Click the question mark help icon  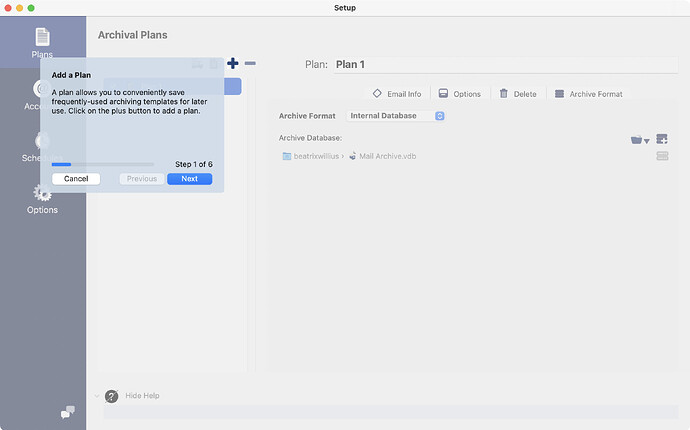coord(111,396)
